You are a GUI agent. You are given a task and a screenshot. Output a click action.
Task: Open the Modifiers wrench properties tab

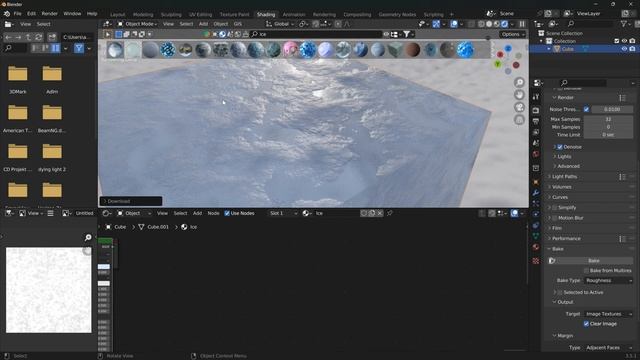536,193
